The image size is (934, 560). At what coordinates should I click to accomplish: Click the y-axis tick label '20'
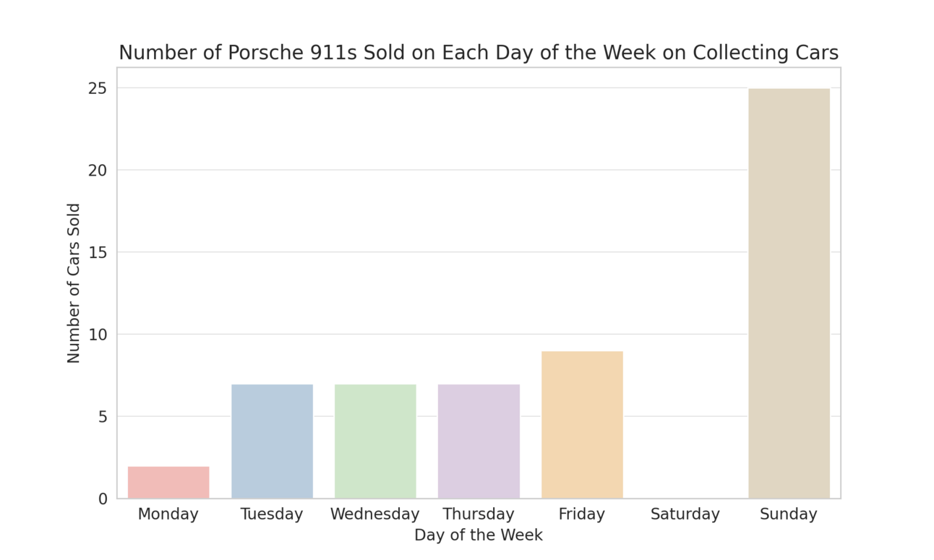[98, 171]
